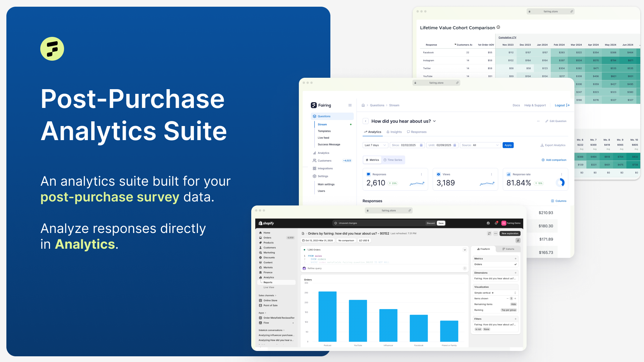Open the Sidekick assistant icon in Shopify header
Screen dimensions: 644x362
[x=488, y=223]
